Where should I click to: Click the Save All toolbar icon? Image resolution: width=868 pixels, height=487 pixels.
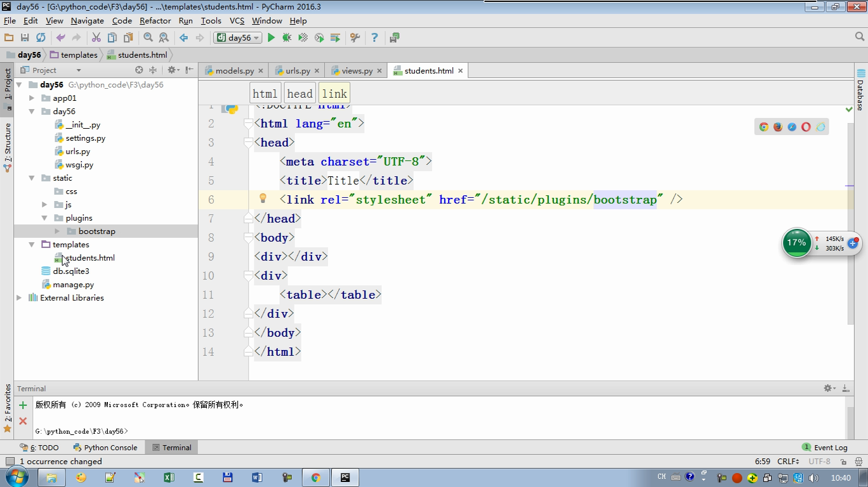tap(25, 38)
